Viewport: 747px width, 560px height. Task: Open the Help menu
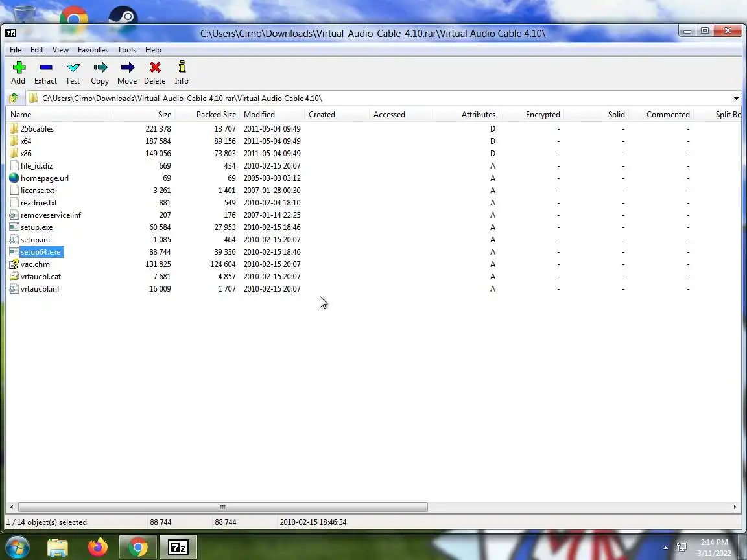(x=153, y=49)
